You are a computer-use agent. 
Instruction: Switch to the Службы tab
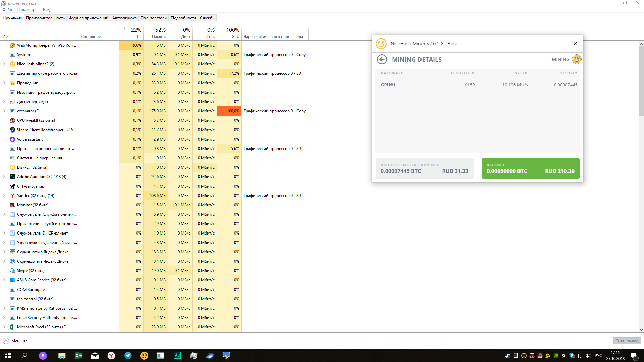pos(208,18)
